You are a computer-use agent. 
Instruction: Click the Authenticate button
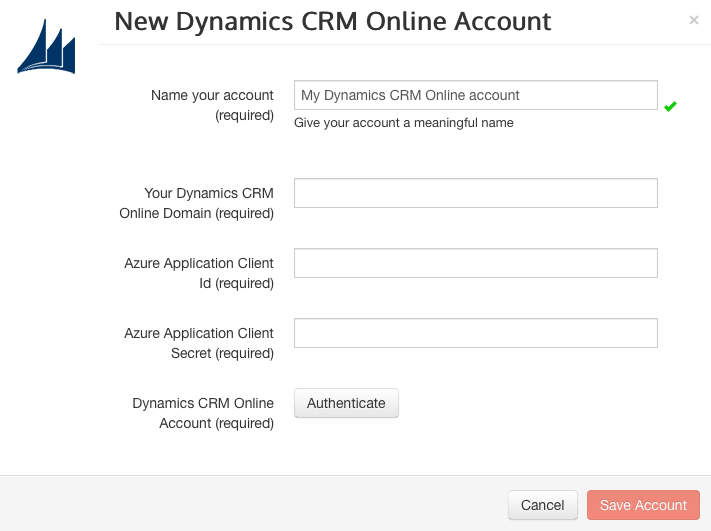[346, 403]
